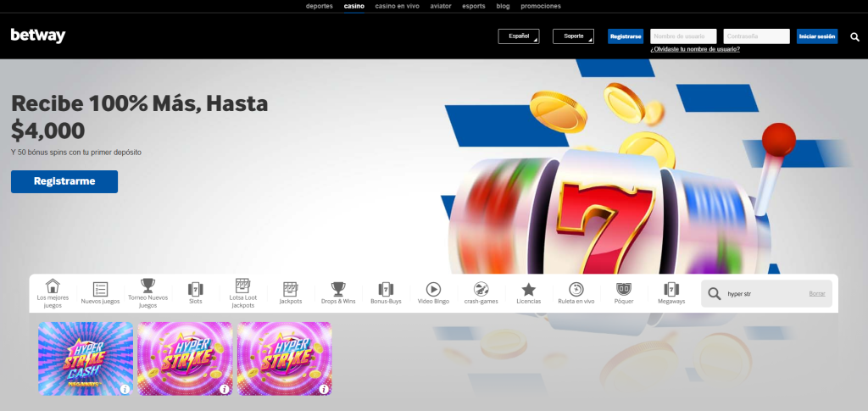
Task: Open the promociones tab
Action: point(541,6)
